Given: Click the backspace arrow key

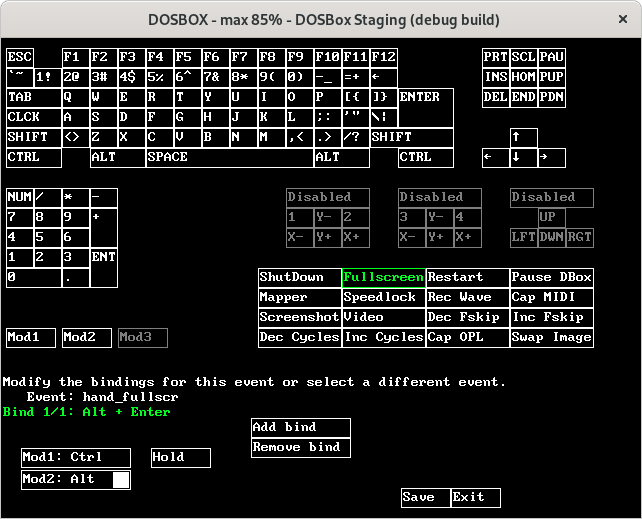Looking at the screenshot, I should tap(384, 77).
